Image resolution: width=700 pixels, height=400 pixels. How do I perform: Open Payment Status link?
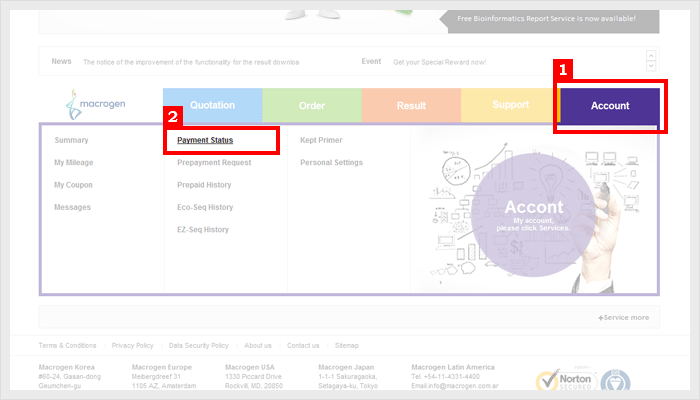[205, 140]
